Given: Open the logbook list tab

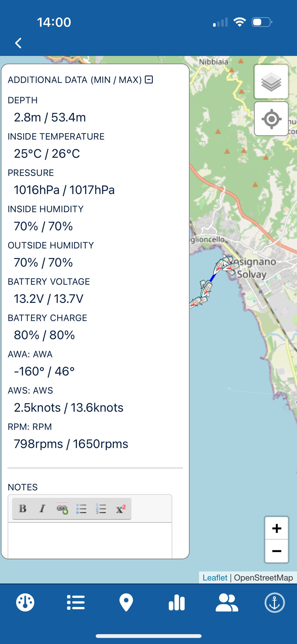Looking at the screenshot, I should pyautogui.click(x=76, y=602).
